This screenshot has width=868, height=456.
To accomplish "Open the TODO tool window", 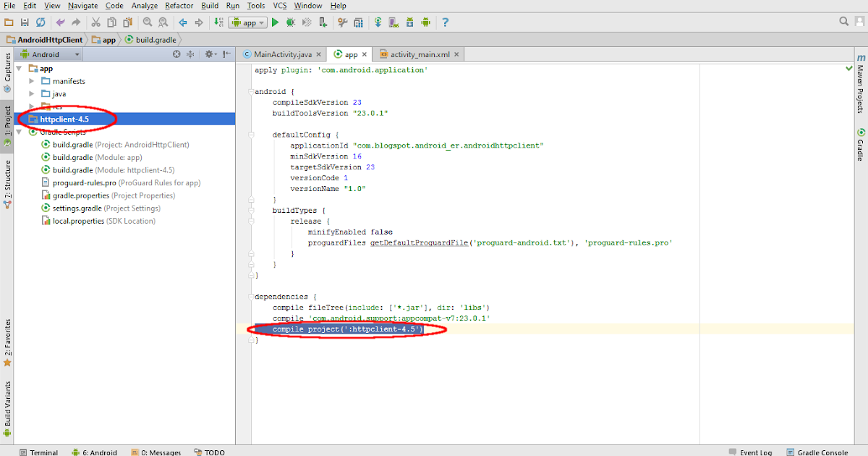I will tap(209, 452).
